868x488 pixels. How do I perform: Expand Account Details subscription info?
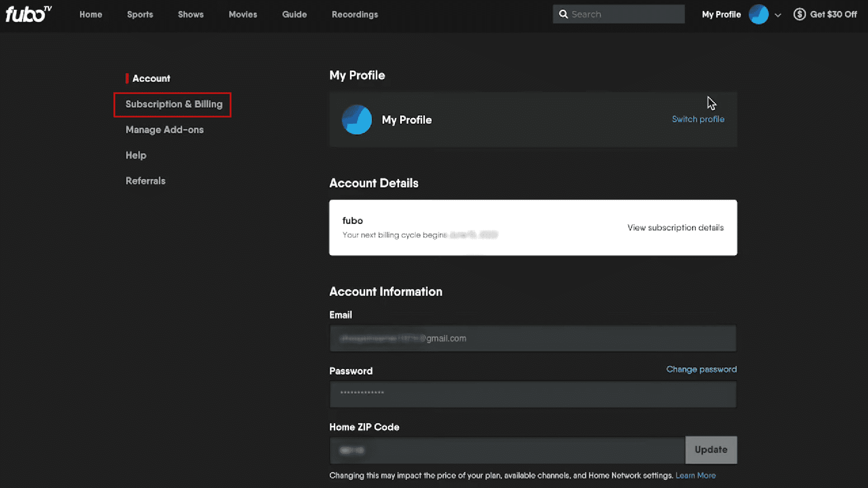click(x=675, y=228)
